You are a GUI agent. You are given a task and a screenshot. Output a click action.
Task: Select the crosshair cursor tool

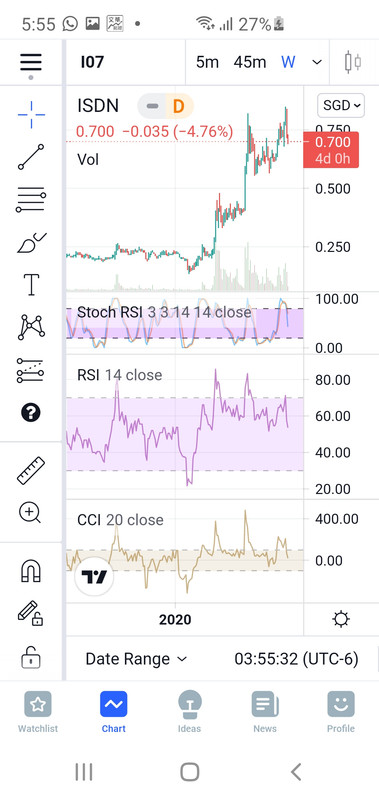coord(31,114)
